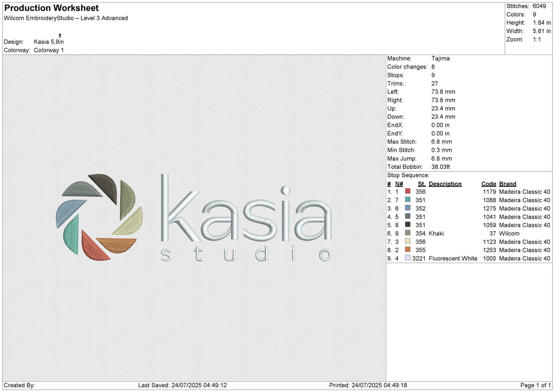The image size is (555, 392).
Task: Click the 'Code' column header
Action: (488, 184)
